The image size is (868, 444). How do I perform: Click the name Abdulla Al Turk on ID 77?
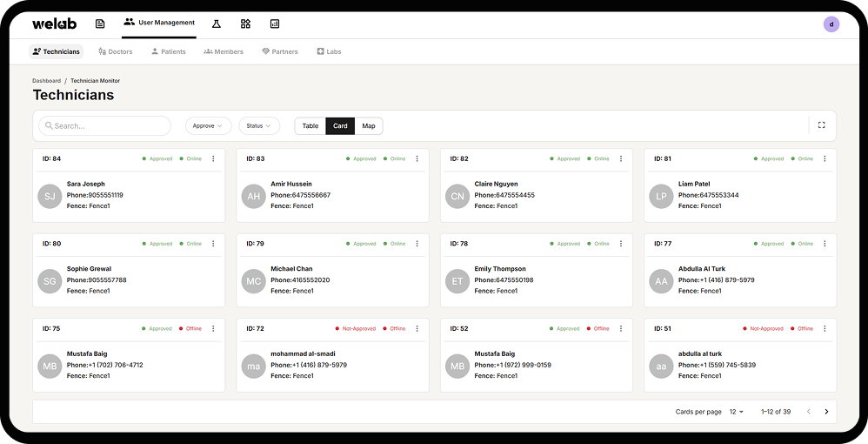[x=702, y=269]
